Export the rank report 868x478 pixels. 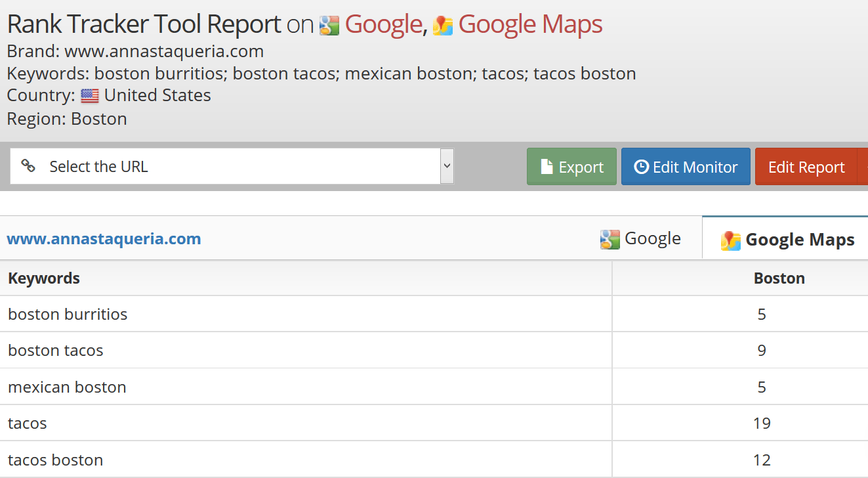click(x=571, y=166)
